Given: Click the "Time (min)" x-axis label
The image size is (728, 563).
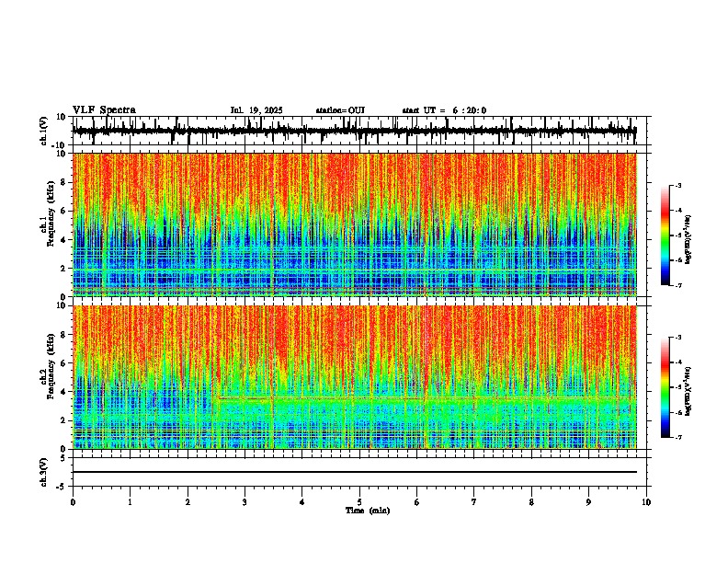Looking at the screenshot, I should point(368,511).
